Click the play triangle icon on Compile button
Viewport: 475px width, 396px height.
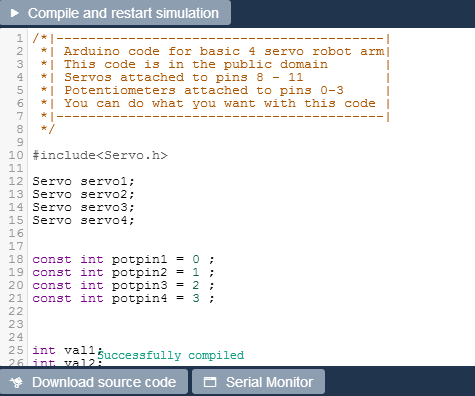coord(14,13)
